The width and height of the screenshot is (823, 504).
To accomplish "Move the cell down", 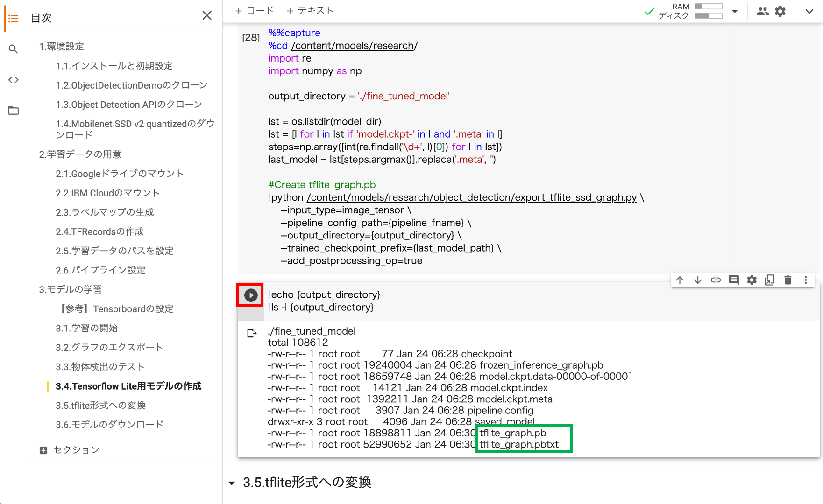I will (x=698, y=280).
